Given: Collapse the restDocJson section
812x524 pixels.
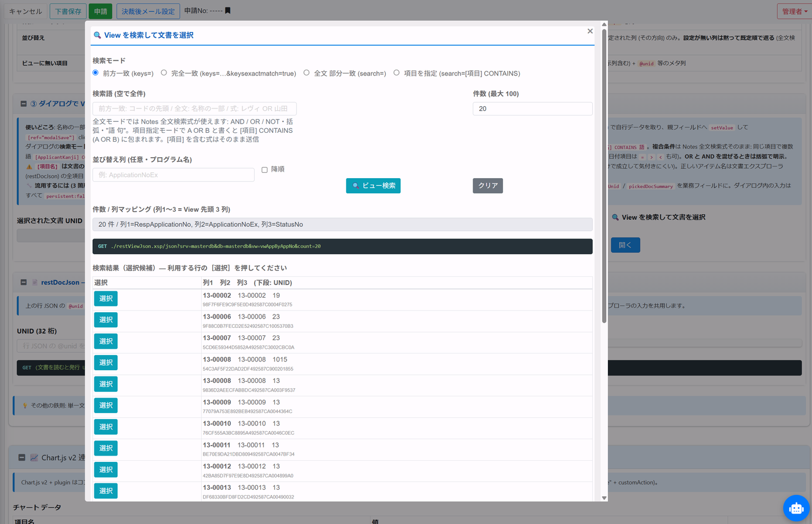Looking at the screenshot, I should tap(23, 283).
